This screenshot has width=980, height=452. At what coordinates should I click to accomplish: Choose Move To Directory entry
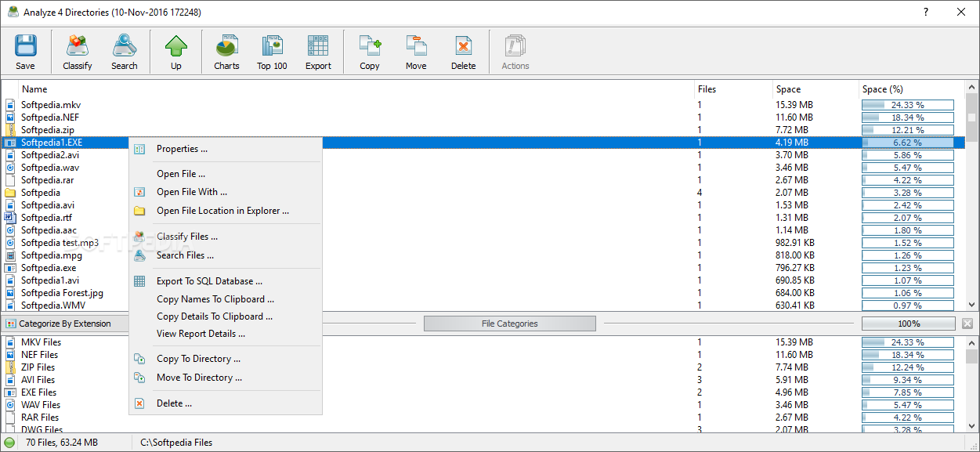(x=226, y=378)
